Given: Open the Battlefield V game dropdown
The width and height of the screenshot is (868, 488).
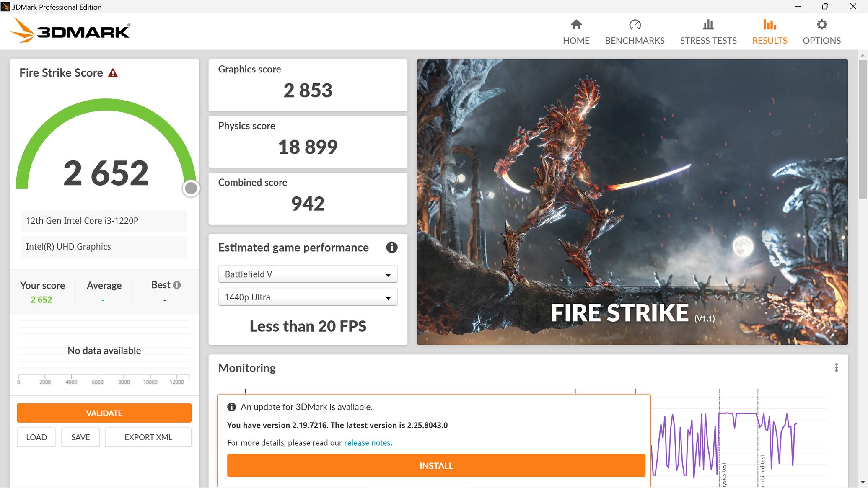Looking at the screenshot, I should (x=308, y=274).
